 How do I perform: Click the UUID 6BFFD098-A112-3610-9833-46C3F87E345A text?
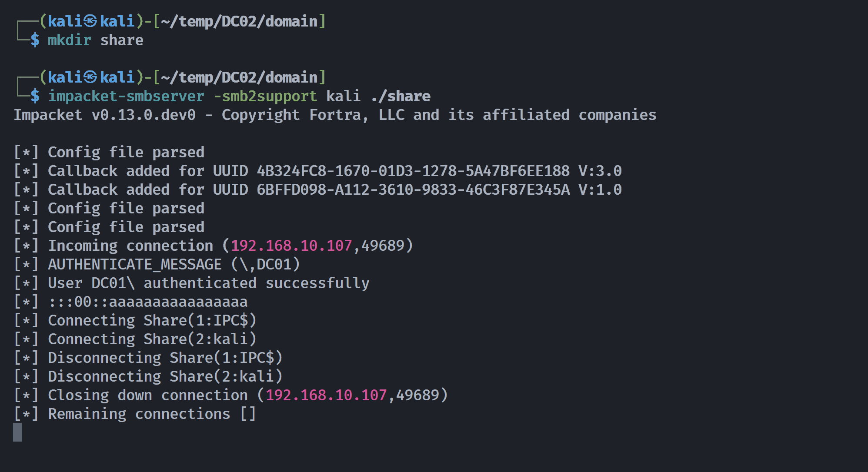point(413,189)
